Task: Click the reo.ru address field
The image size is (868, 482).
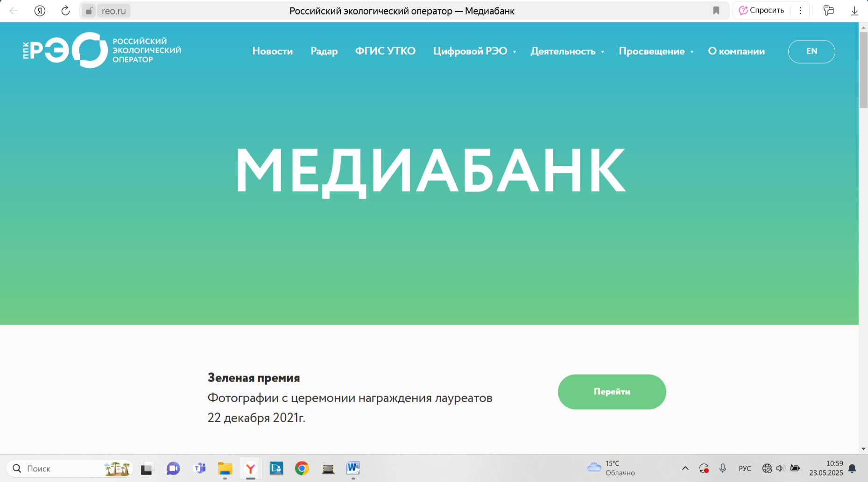Action: (114, 11)
